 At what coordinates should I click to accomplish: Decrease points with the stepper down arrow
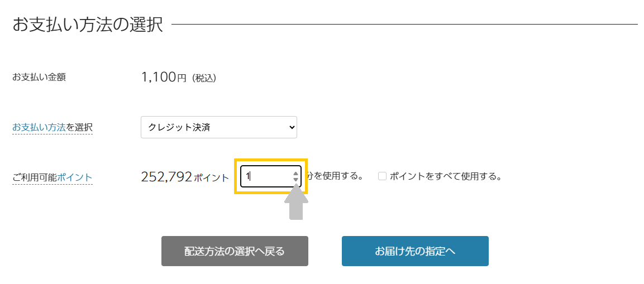pos(295,180)
